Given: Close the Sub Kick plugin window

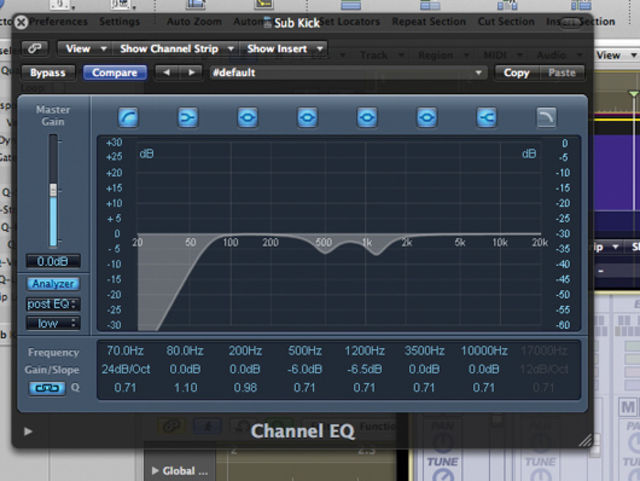Looking at the screenshot, I should 21,22.
